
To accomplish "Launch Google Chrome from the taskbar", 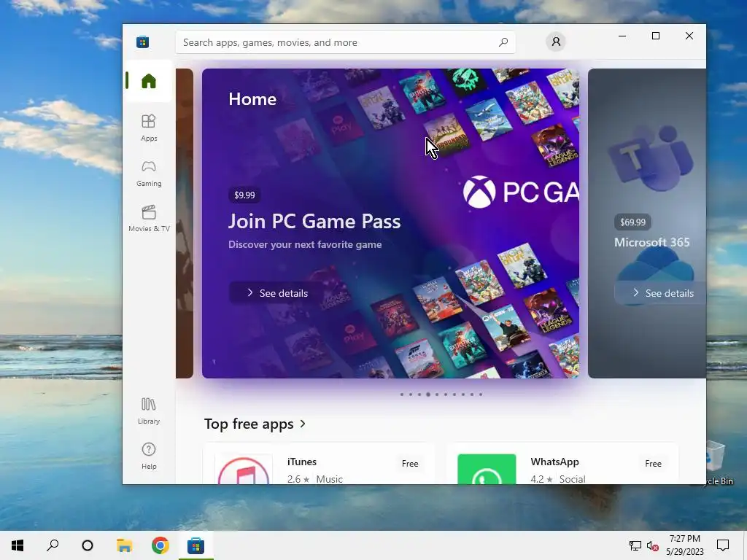I will [x=160, y=545].
